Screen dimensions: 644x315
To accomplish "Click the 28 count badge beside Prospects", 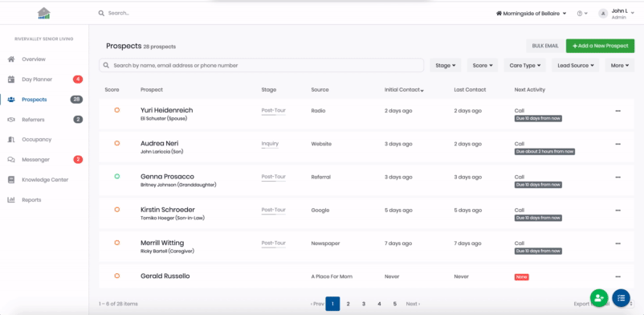I will 76,100.
